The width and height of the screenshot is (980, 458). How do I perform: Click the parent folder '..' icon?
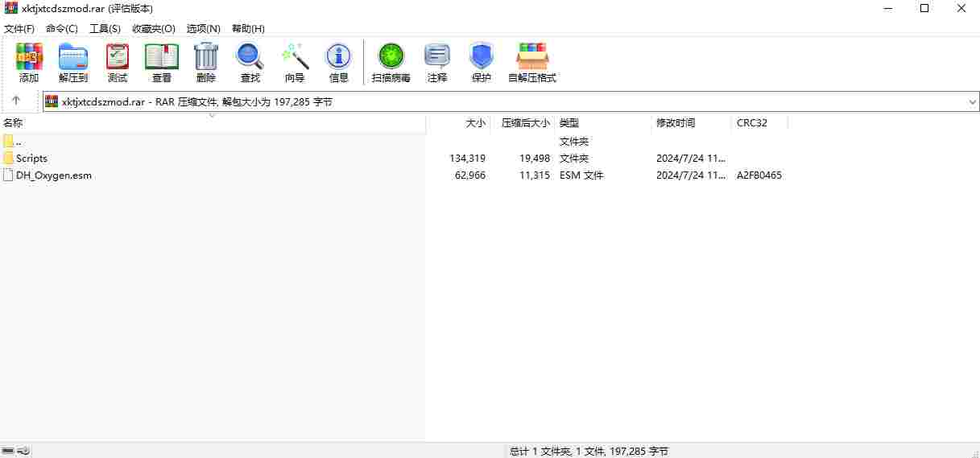(8, 141)
